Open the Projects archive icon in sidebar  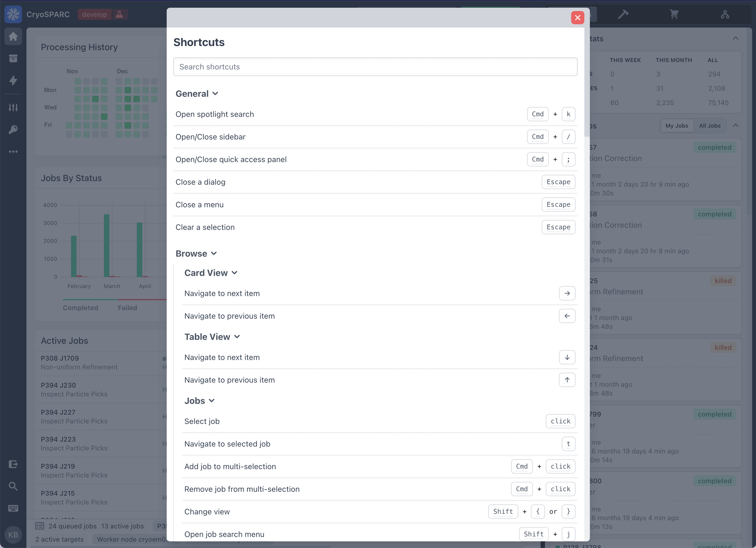(x=13, y=58)
